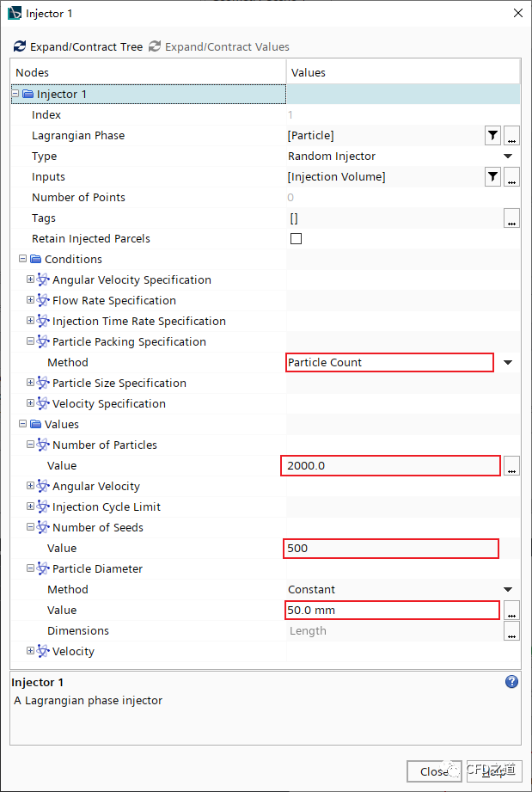Click Values folder icon
This screenshot has height=792, width=532.
pos(35,424)
